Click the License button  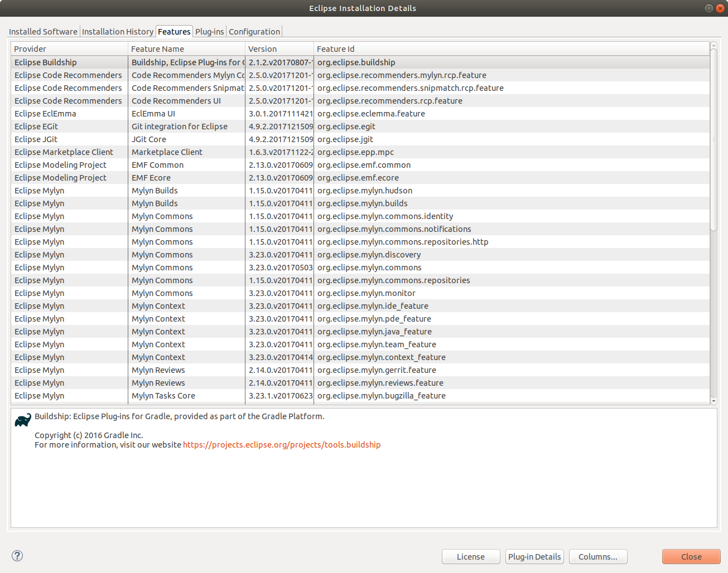click(471, 557)
